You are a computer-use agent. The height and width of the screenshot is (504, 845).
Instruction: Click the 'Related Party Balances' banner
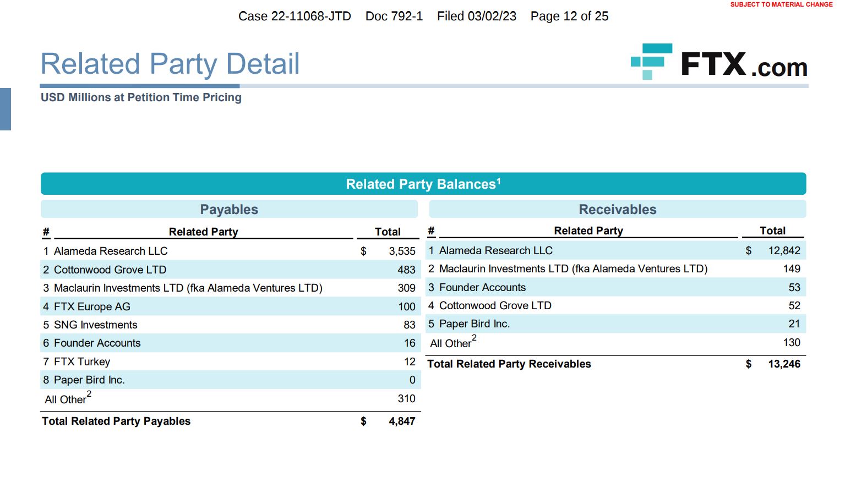click(423, 184)
